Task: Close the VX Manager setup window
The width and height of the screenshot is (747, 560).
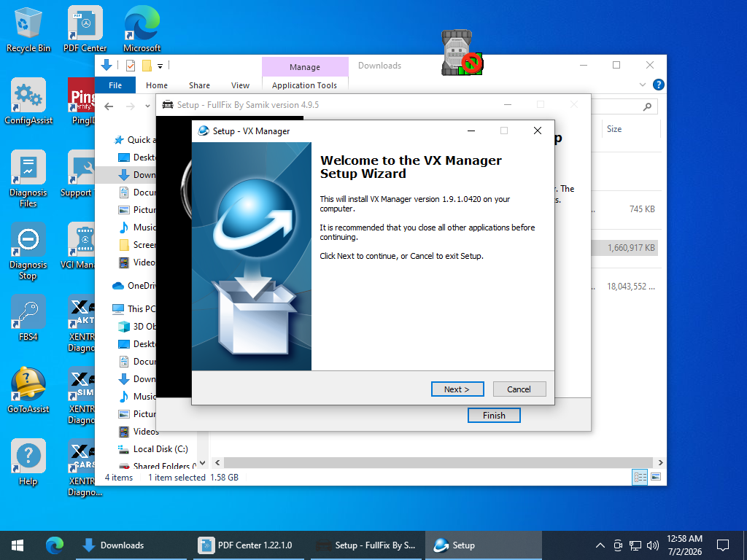Action: coord(538,131)
